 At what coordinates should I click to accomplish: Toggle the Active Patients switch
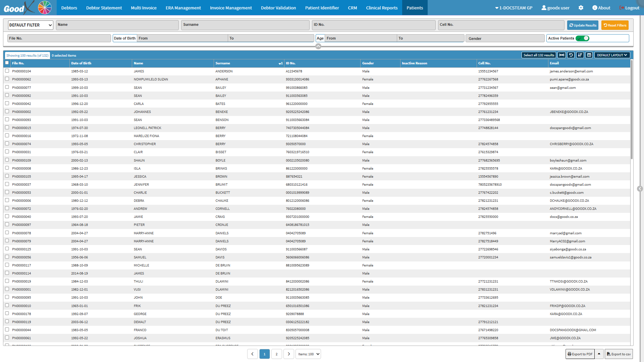point(583,38)
